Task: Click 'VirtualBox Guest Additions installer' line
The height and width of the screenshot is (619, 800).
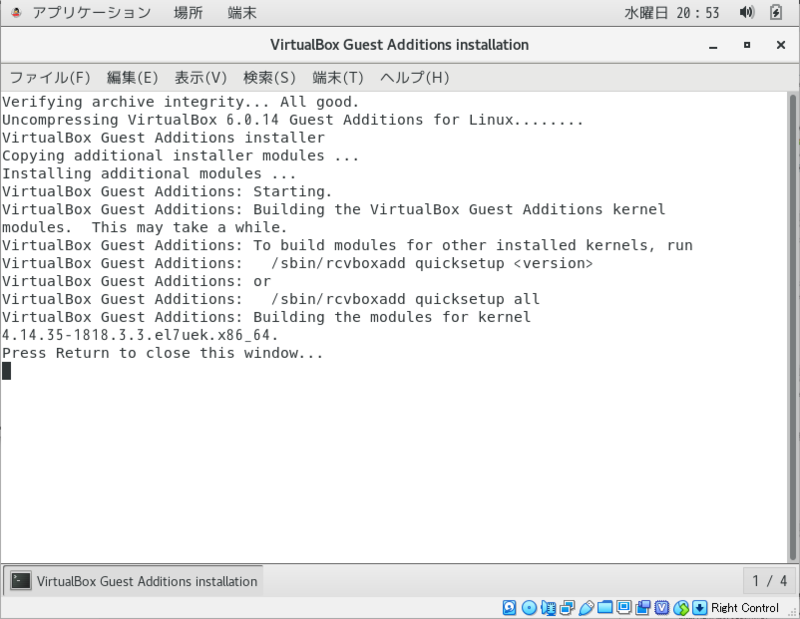Action: click(x=163, y=138)
